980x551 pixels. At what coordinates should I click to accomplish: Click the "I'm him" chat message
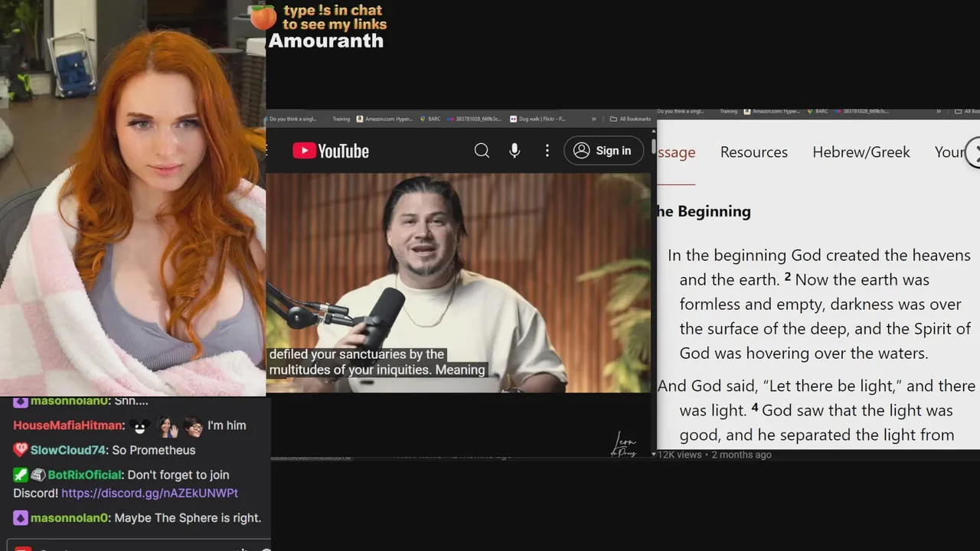[227, 425]
